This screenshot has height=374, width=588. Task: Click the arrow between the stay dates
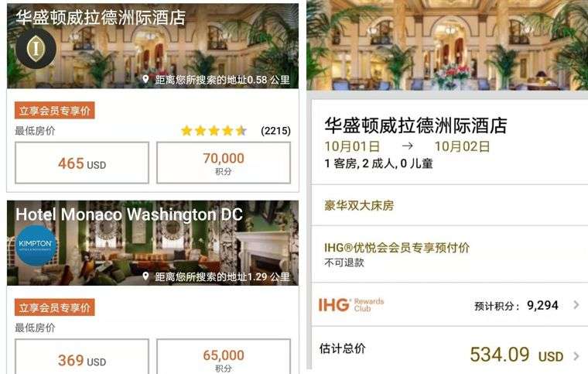(407, 146)
